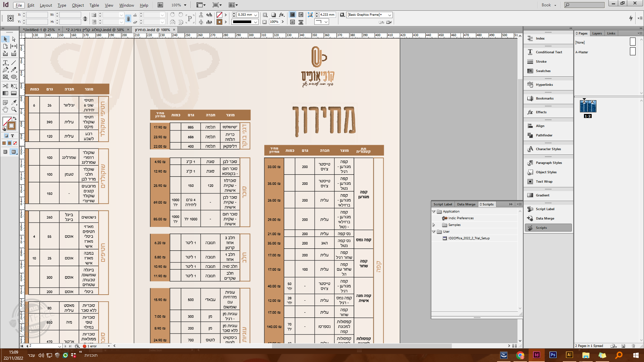Open the Basic Graphics Frame style dropdown
Image resolution: width=644 pixels, height=362 pixels.
pos(389,15)
